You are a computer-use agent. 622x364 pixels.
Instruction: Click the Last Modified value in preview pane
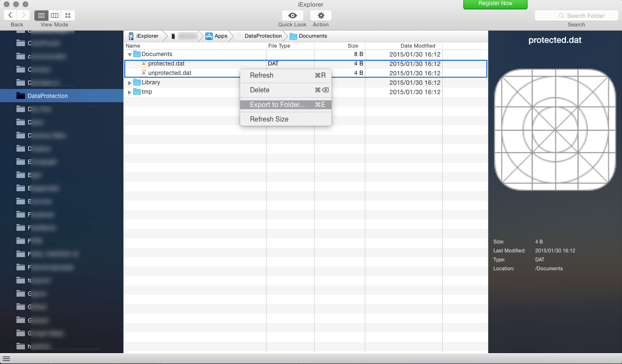pos(555,251)
